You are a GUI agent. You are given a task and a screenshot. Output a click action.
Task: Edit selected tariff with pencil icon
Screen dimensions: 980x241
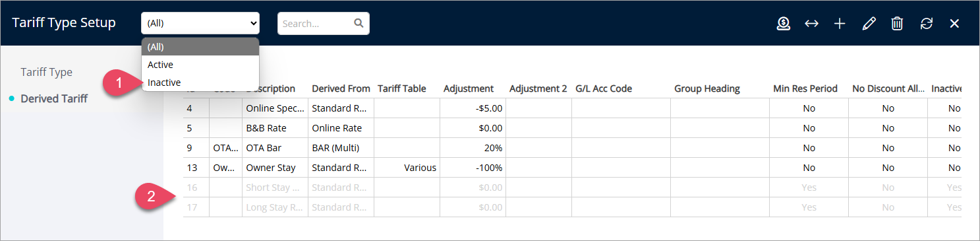pos(869,24)
